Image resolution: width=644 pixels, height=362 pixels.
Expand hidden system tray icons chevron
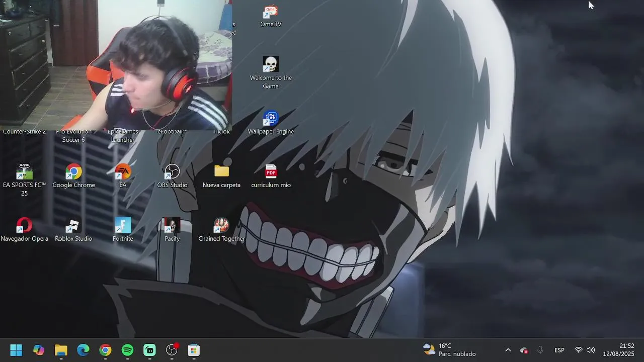[x=508, y=350]
